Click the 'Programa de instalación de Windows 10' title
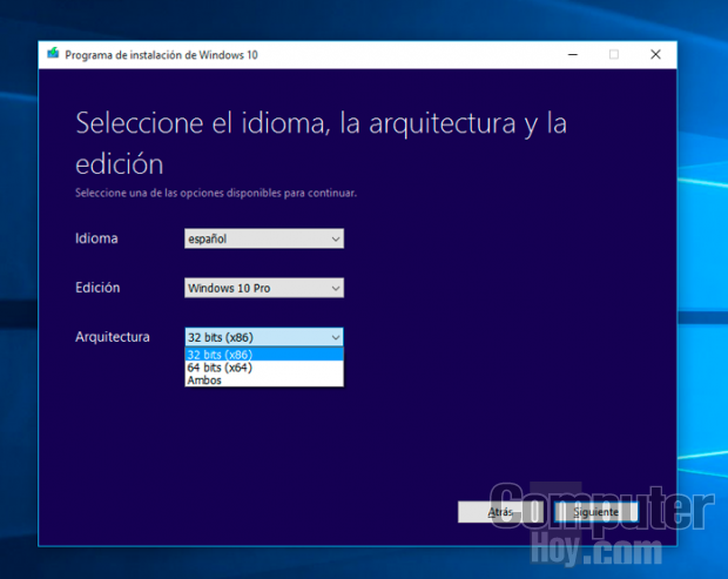 click(161, 55)
